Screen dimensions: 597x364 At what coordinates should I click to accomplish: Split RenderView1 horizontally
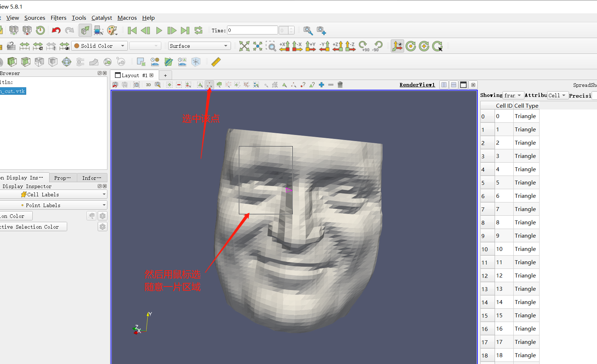444,85
